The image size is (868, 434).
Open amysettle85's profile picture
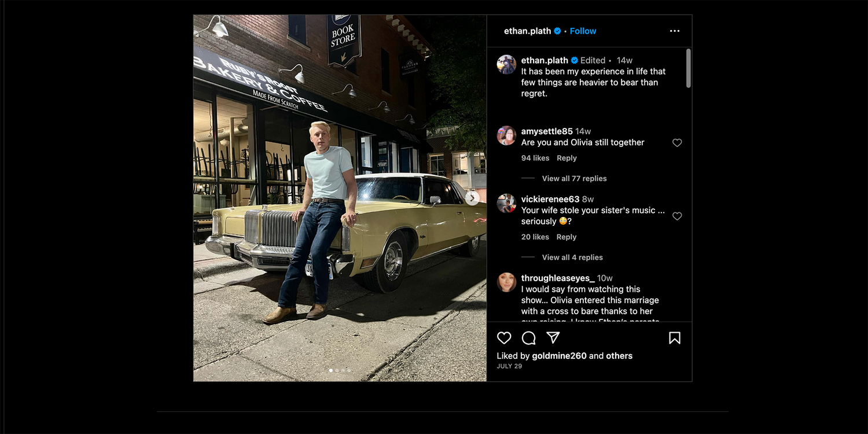coord(506,136)
